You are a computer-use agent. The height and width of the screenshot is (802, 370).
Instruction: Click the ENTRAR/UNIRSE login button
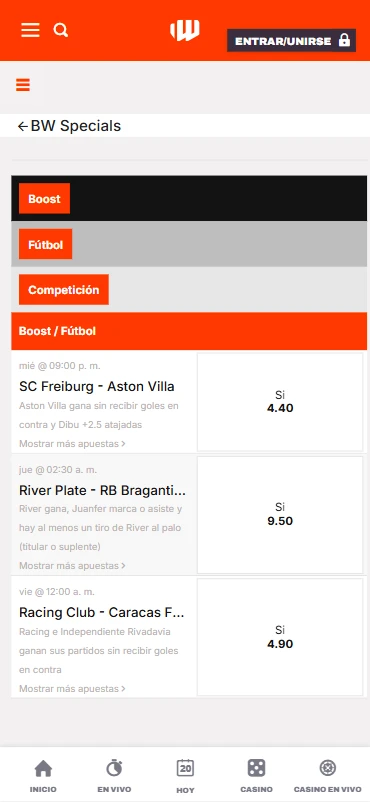(x=292, y=41)
